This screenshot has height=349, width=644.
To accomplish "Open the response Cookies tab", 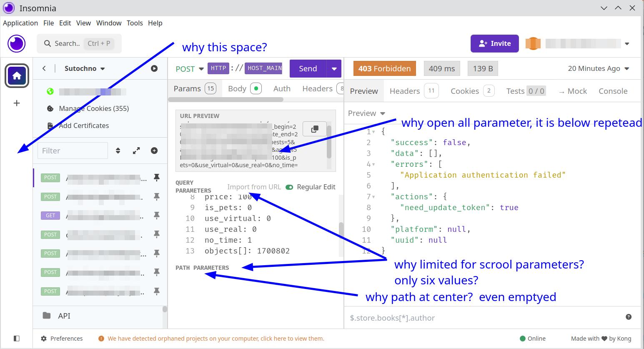I will 473,91.
